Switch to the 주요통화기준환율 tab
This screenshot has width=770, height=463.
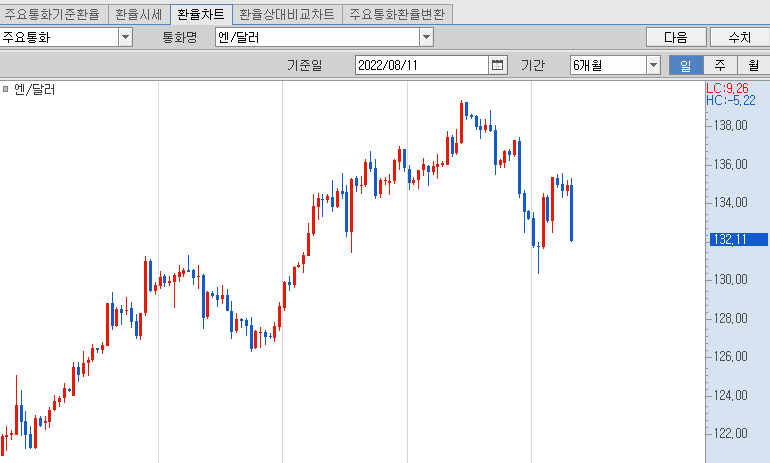53,14
